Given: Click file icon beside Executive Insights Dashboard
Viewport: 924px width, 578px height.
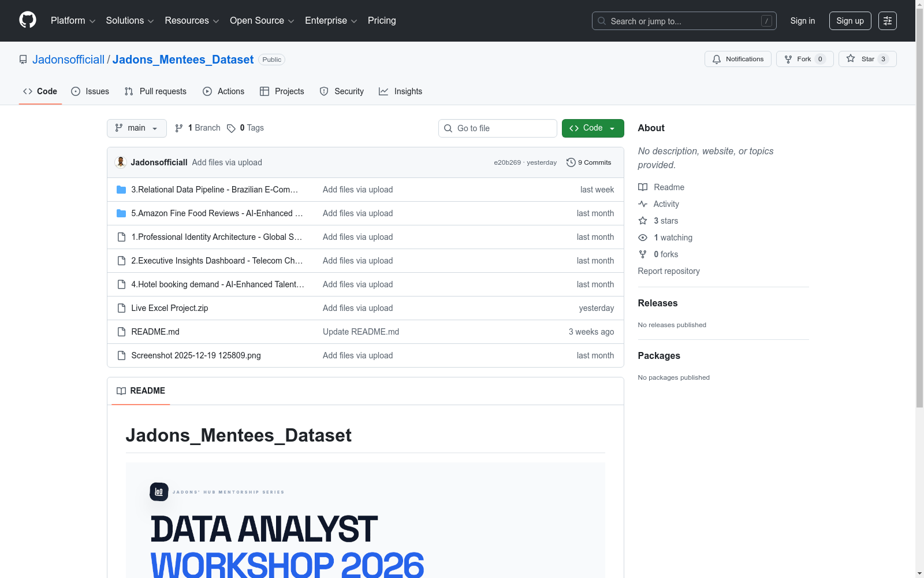Looking at the screenshot, I should (x=121, y=261).
